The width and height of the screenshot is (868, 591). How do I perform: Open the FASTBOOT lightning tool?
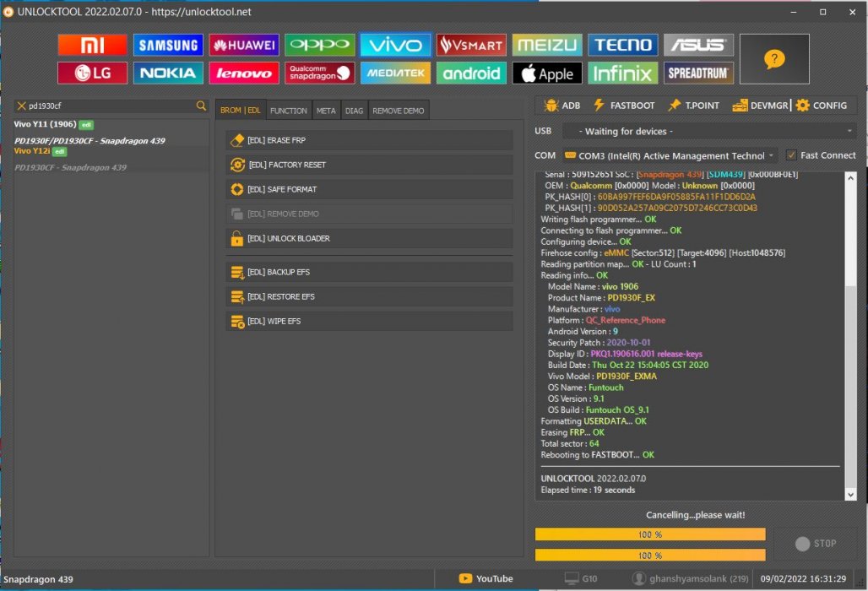click(624, 106)
